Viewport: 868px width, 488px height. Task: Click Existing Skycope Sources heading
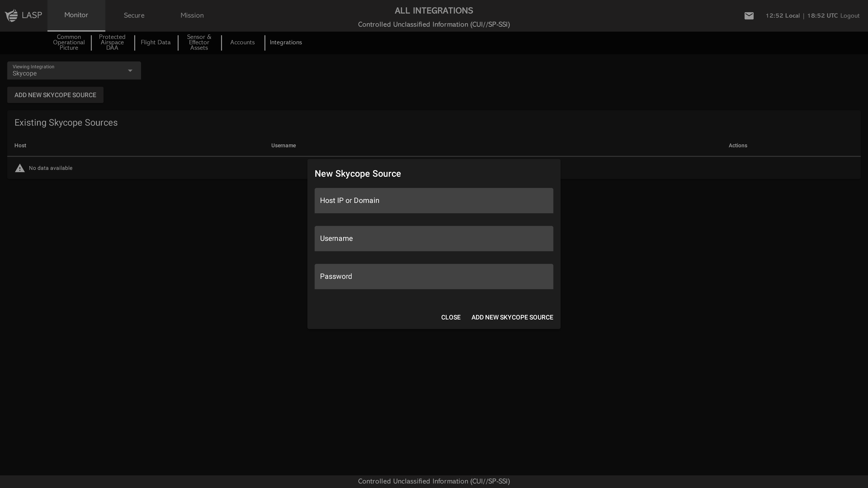coord(66,123)
